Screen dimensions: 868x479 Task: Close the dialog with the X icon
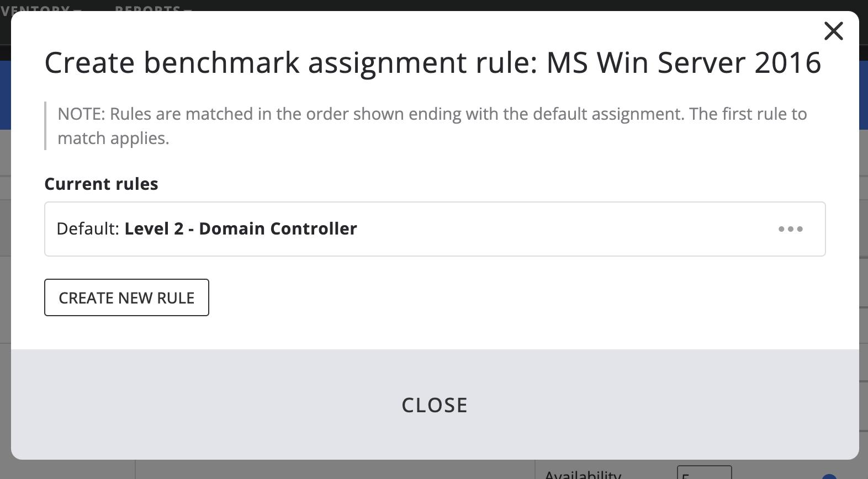833,31
